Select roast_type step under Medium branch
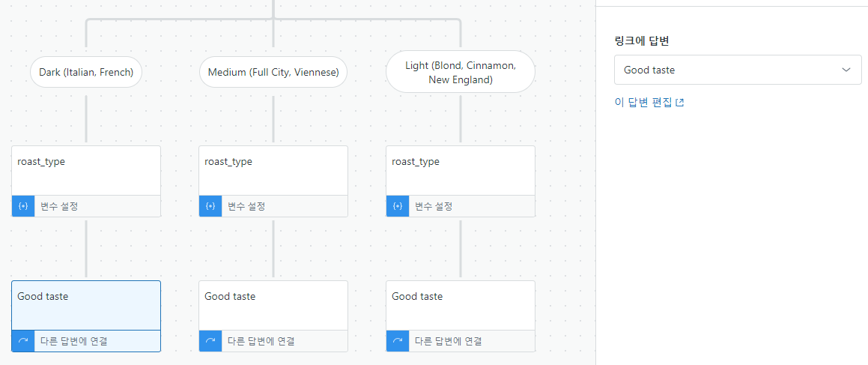Viewport: 868px width, 365px height. [273, 181]
